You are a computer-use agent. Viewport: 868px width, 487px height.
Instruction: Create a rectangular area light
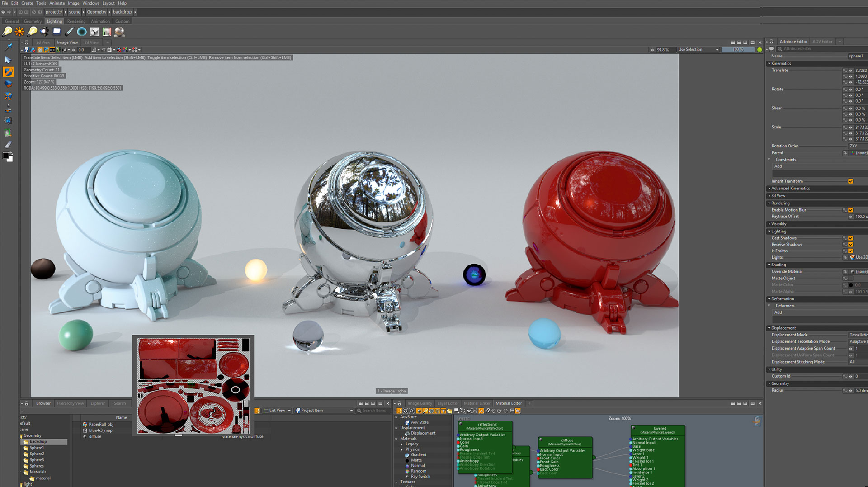pos(57,31)
